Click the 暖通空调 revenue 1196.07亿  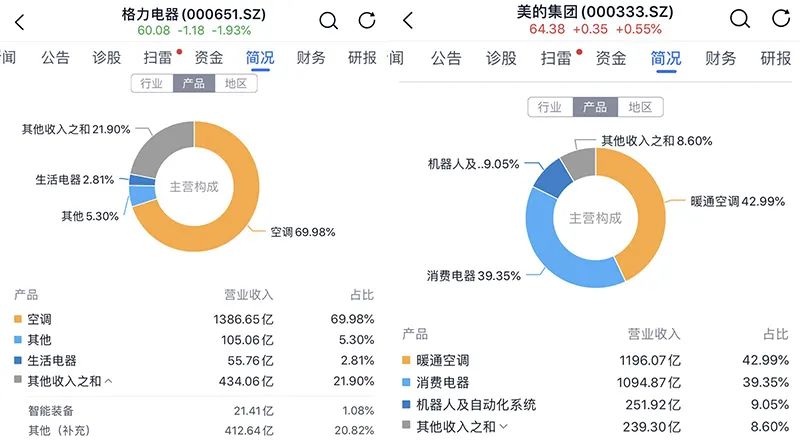pos(649,360)
